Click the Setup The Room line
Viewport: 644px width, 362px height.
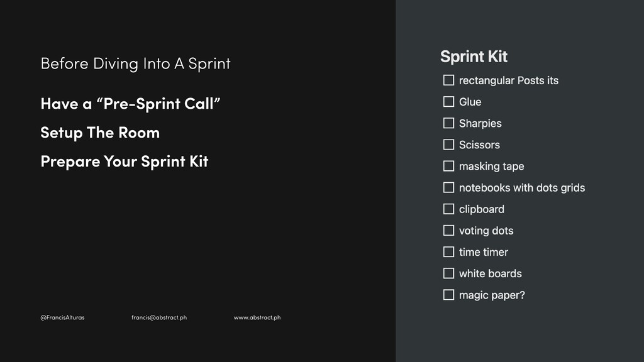tap(100, 133)
